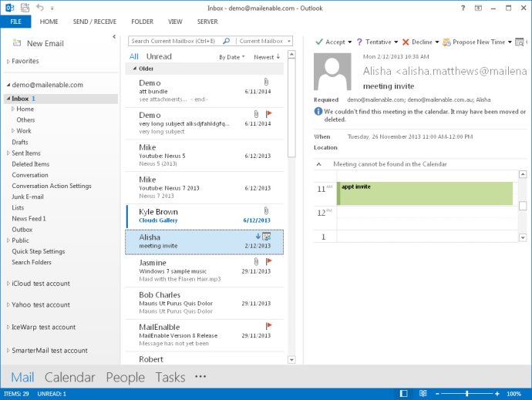Screen dimensions: 532x400
Task: Open Mike's Youtube: Nexus 5 email
Action: [x=204, y=156]
